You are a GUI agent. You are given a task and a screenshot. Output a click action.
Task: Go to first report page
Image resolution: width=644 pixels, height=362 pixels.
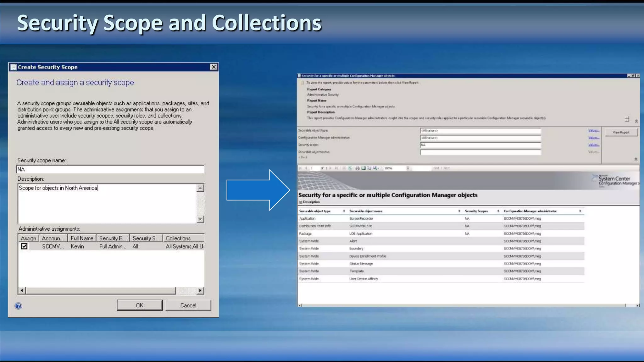pyautogui.click(x=300, y=168)
